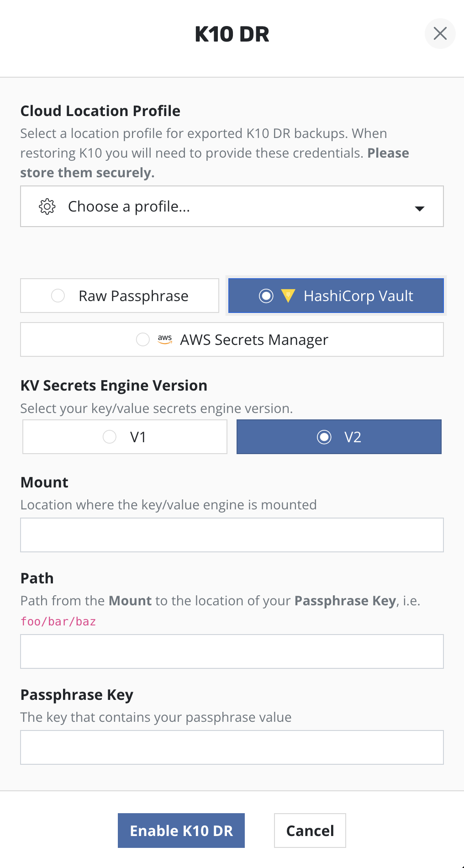The width and height of the screenshot is (464, 868).
Task: Click the HashiCorp Vault option label
Action: coord(358,296)
